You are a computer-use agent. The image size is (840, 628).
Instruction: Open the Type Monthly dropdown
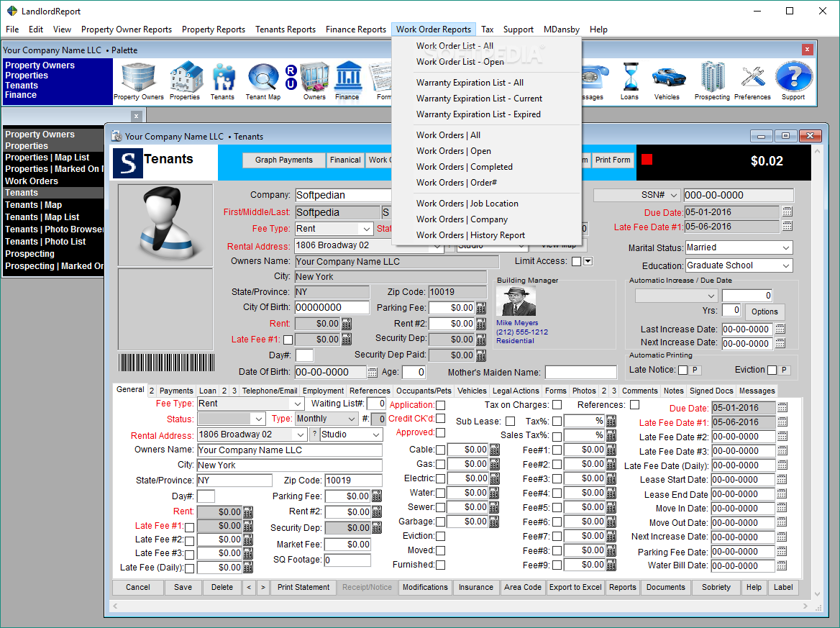pyautogui.click(x=352, y=419)
